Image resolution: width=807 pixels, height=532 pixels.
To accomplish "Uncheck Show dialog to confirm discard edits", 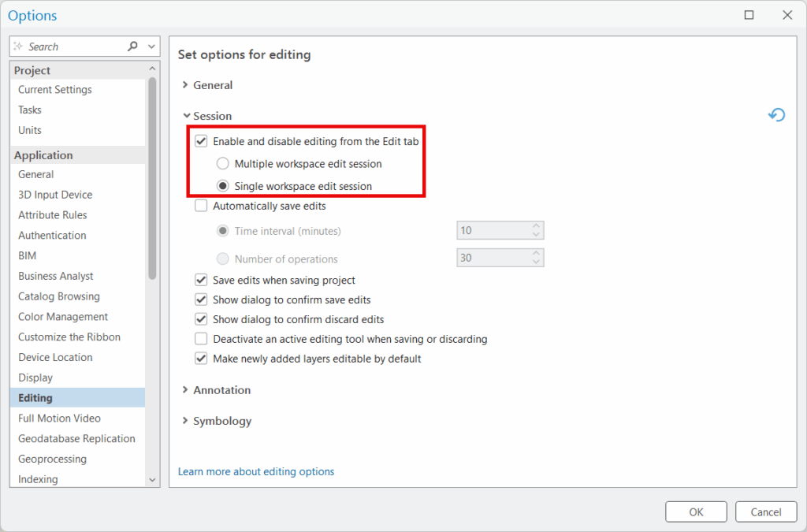I will pyautogui.click(x=201, y=319).
